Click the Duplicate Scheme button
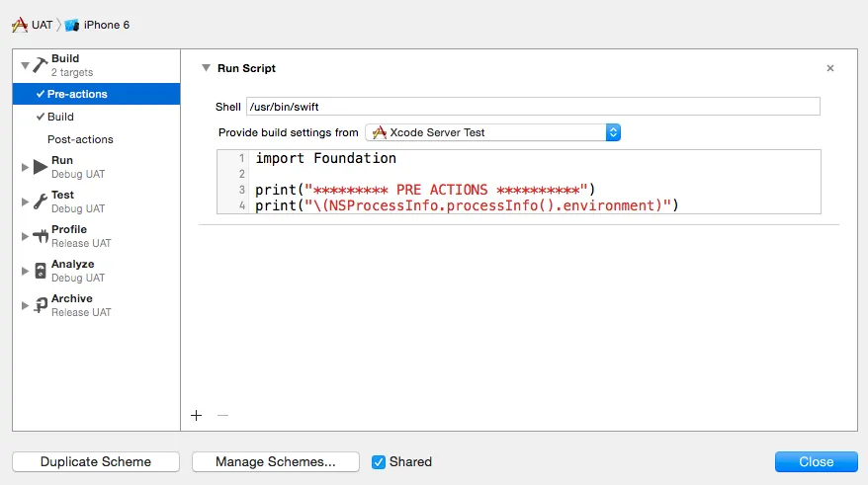The width and height of the screenshot is (868, 485). coord(96,461)
